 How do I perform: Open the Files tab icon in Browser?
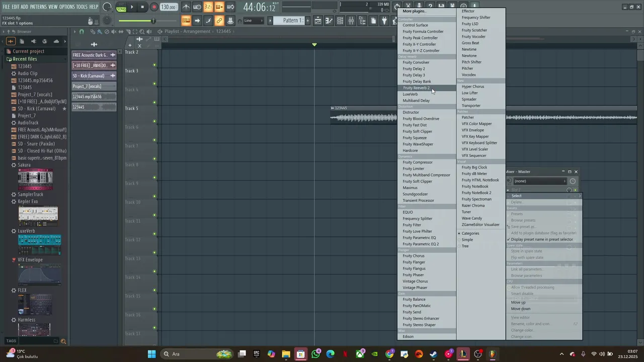22,41
